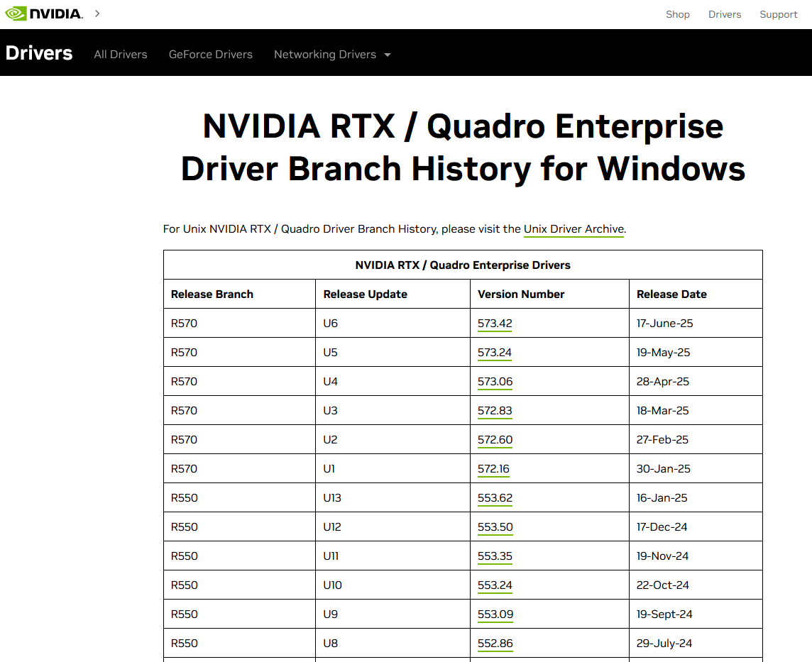Open driver version 553.24

click(x=495, y=585)
